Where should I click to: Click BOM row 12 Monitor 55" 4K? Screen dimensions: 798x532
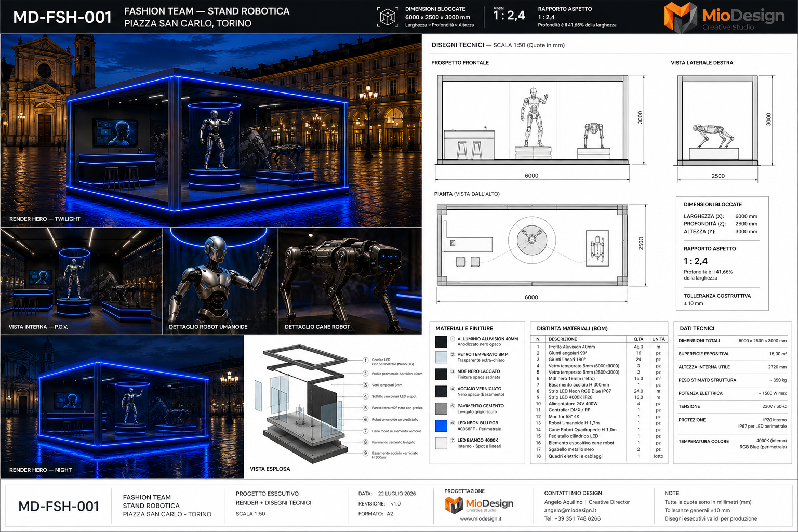point(599,417)
